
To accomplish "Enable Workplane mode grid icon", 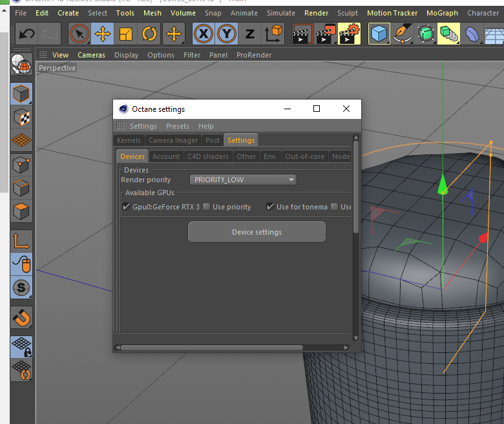I will pyautogui.click(x=21, y=140).
